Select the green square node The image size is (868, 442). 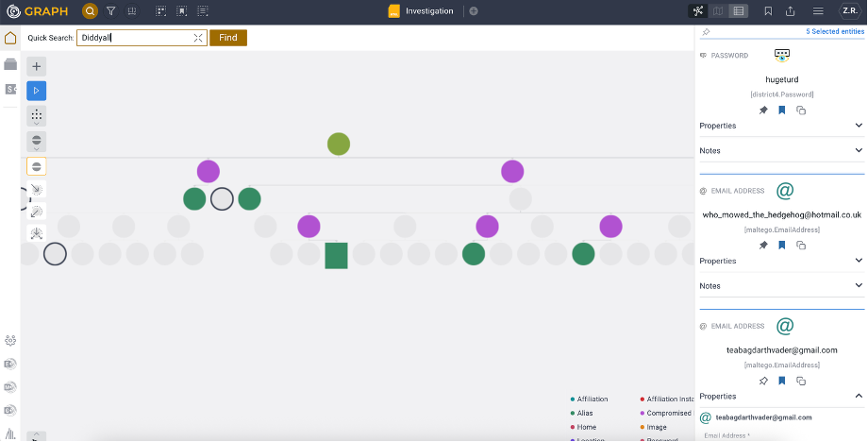coord(336,255)
